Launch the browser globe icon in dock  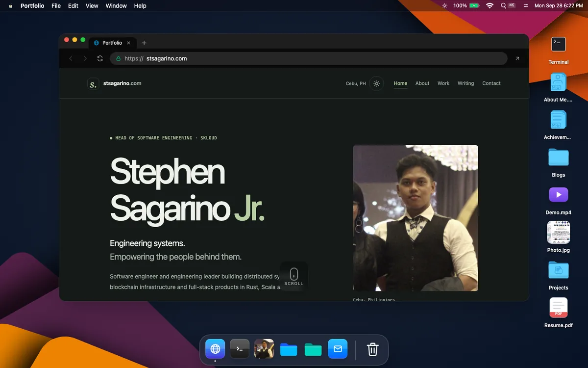pyautogui.click(x=215, y=349)
